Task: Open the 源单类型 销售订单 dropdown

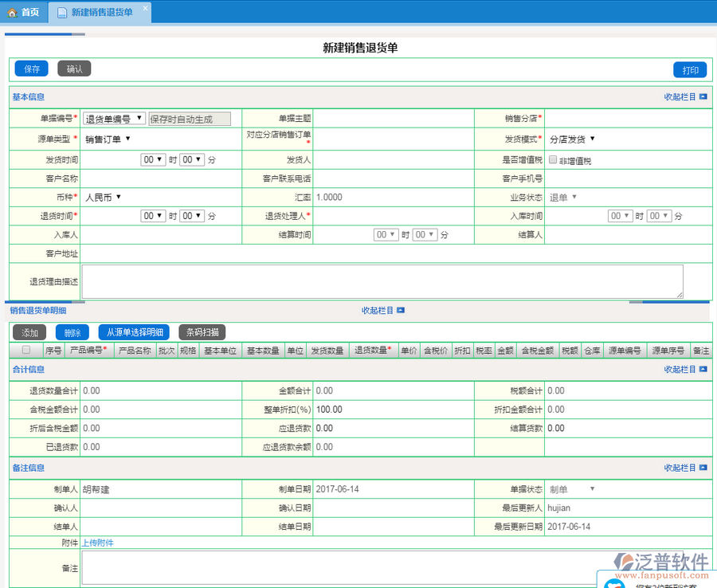Action: [x=108, y=139]
